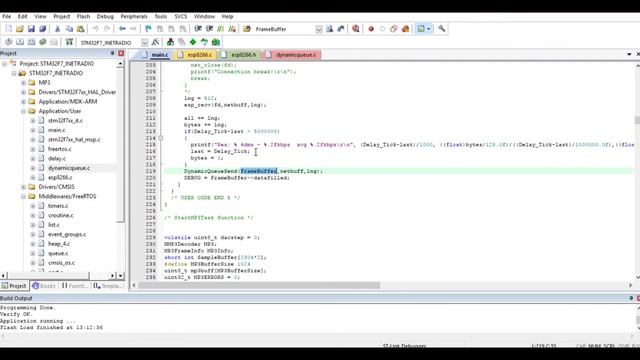This screenshot has height=360, width=640.
Task: Click the editor horizontal scrollbar thumb
Action: tap(259, 285)
